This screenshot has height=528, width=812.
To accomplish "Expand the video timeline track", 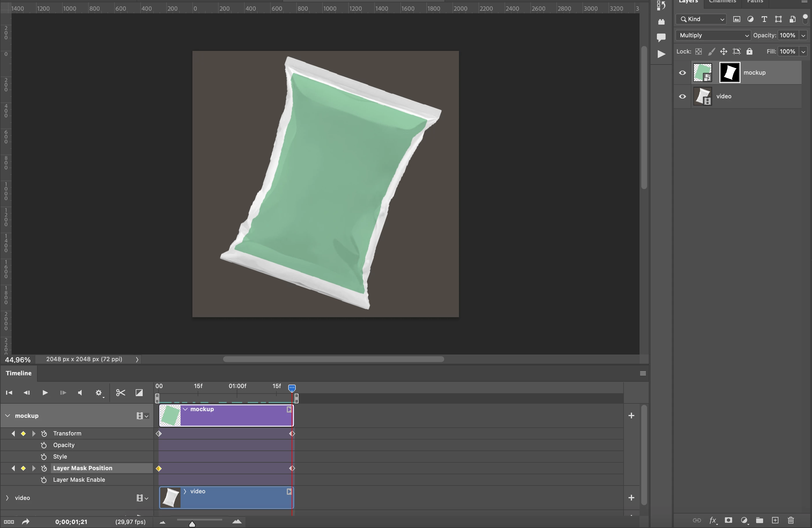I will point(7,498).
